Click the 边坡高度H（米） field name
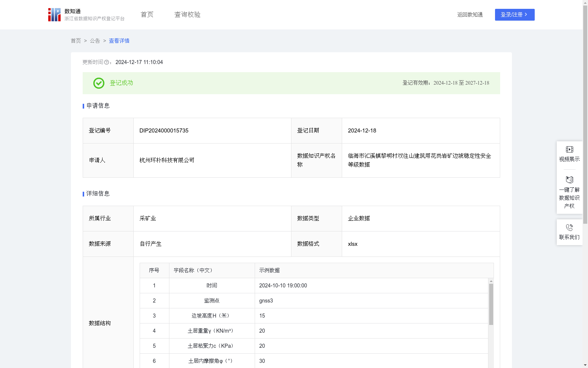Image resolution: width=588 pixels, height=368 pixels. pos(212,316)
